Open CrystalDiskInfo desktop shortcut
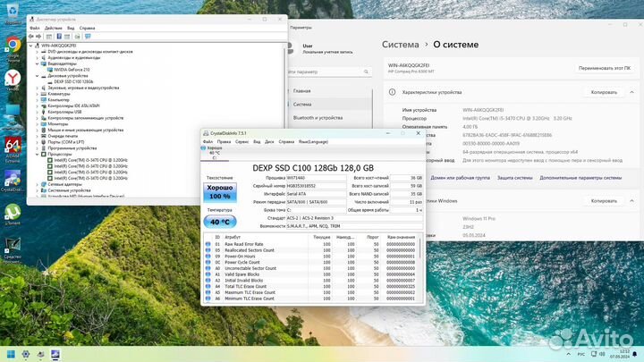The width and height of the screenshot is (644, 362). (13, 181)
